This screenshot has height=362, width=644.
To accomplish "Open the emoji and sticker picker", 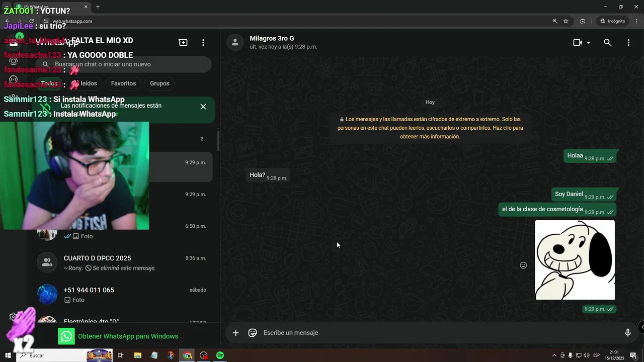I will (x=253, y=333).
